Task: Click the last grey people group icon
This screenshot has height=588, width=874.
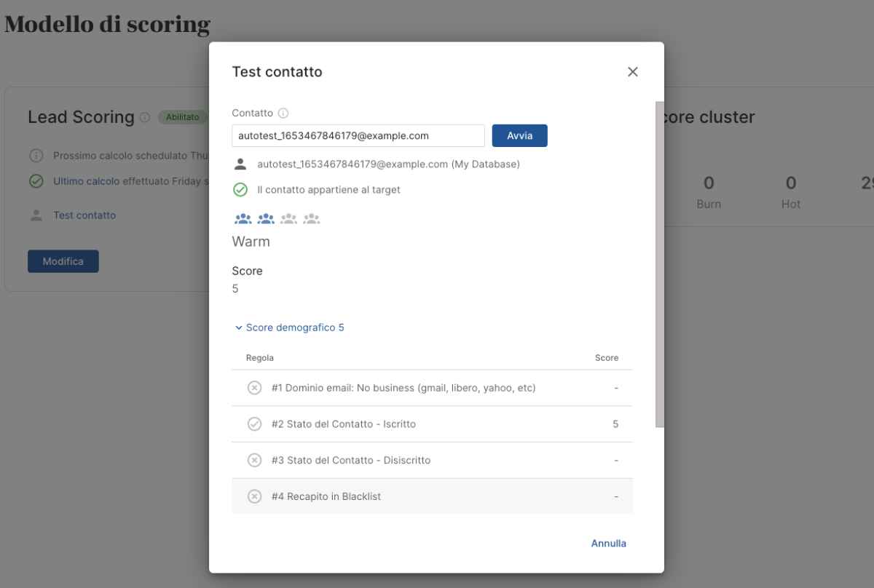Action: point(312,218)
